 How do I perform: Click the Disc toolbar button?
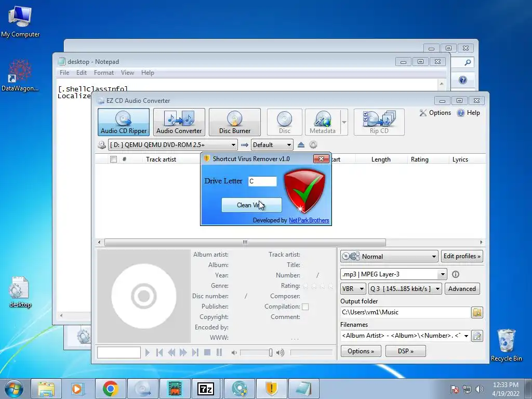coord(284,122)
